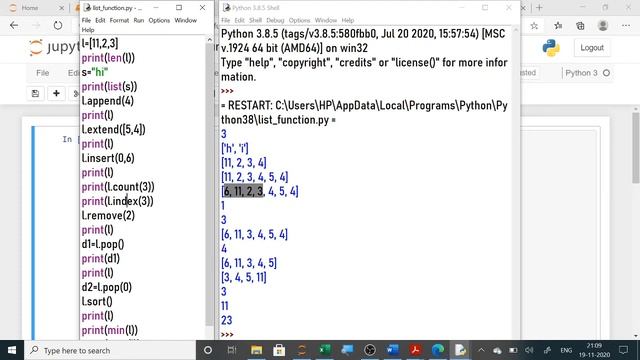Open the Shell menu in Python Shell window

[255, 20]
